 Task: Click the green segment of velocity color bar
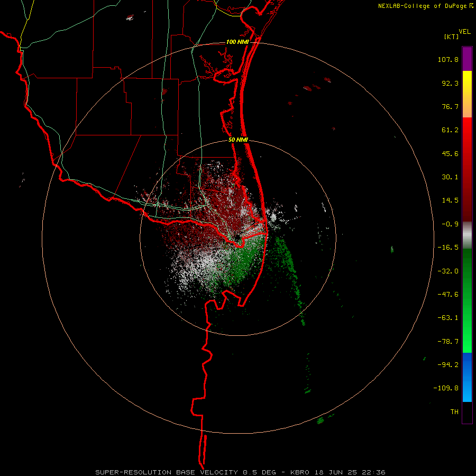467,300
